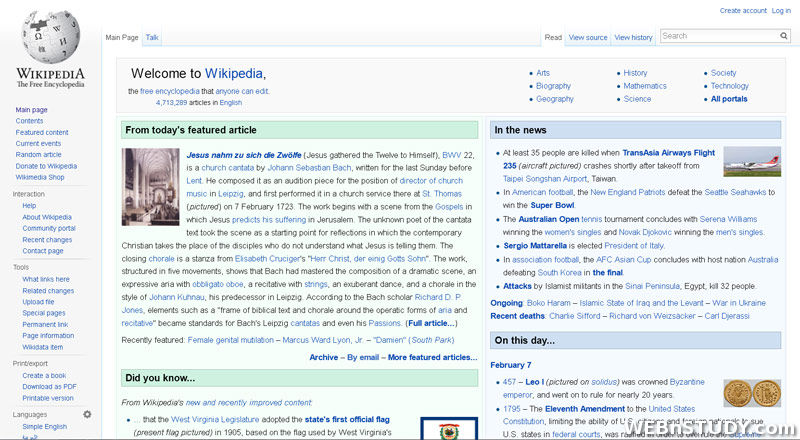Open Featured content in sidebar
This screenshot has width=800, height=440.
pyautogui.click(x=42, y=132)
